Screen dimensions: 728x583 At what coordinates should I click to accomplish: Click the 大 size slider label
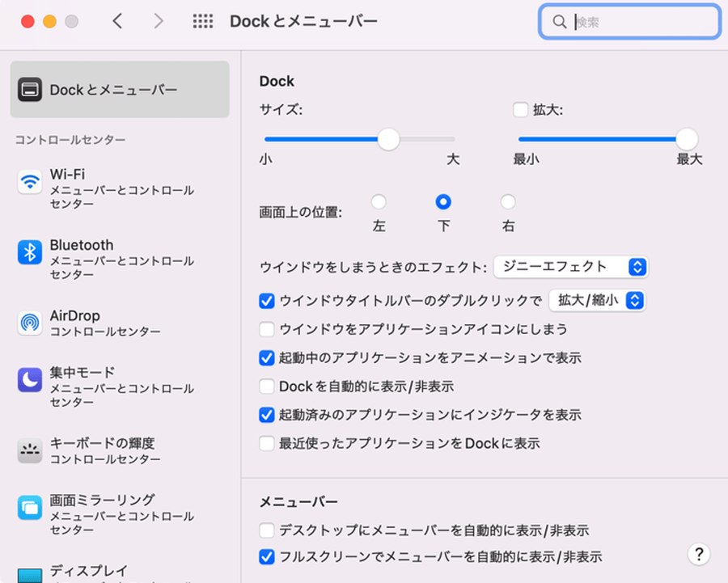click(453, 159)
